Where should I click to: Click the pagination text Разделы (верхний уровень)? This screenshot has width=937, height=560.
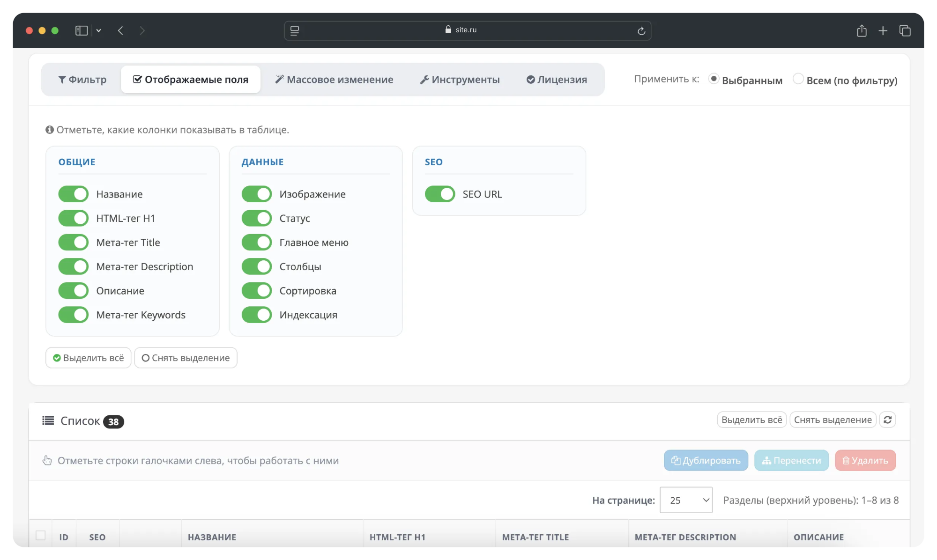click(x=811, y=500)
